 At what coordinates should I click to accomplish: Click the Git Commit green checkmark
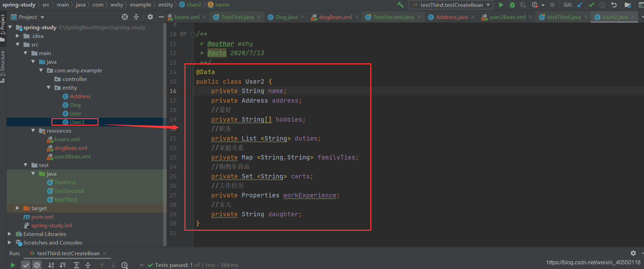(x=591, y=5)
